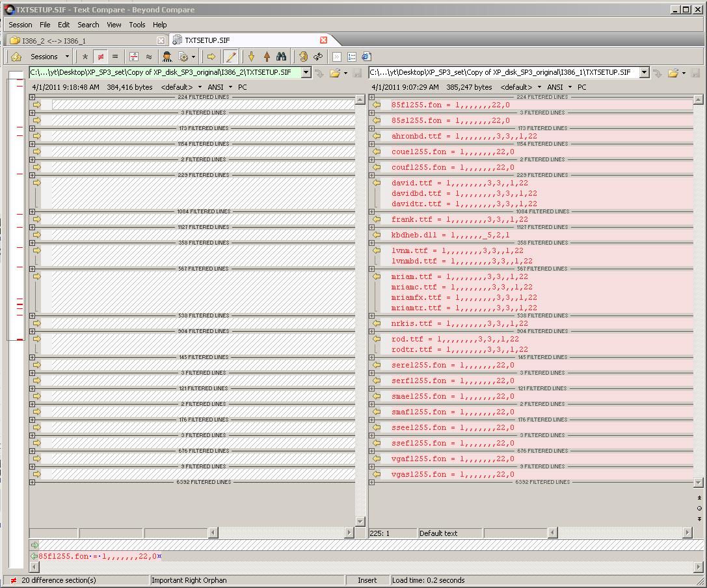Screen dimensions: 707x588
Task: Click the chevrons toolbar icon
Action: (x=337, y=57)
